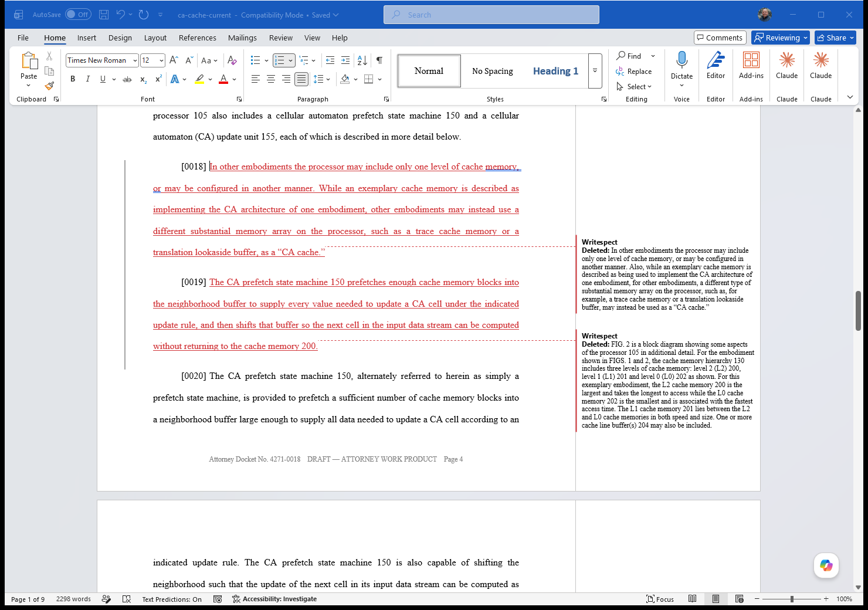Open the Comments pane
868x610 pixels.
(720, 38)
